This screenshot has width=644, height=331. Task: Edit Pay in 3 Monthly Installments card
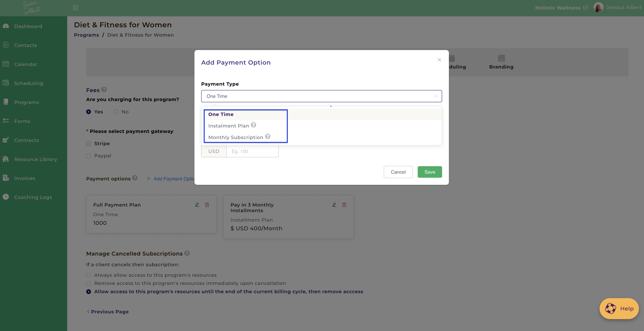[x=334, y=205]
